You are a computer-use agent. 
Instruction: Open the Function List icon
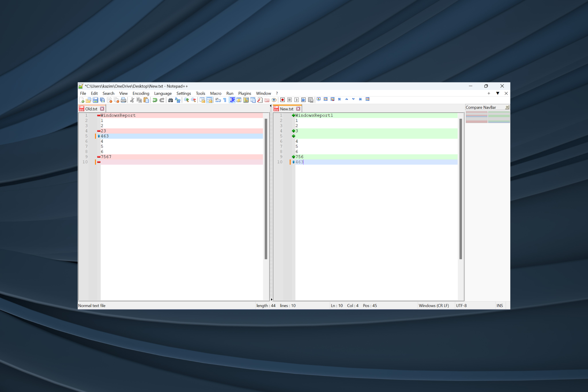click(x=260, y=100)
